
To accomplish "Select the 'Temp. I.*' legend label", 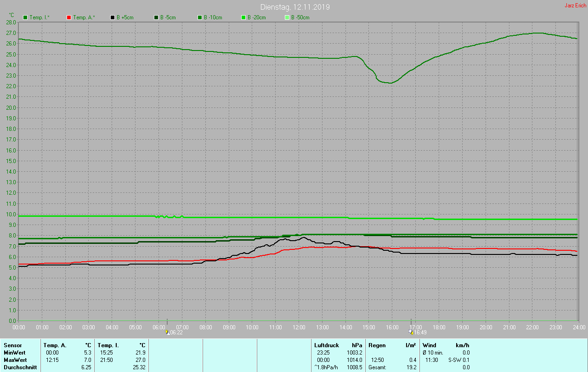I will [x=40, y=17].
